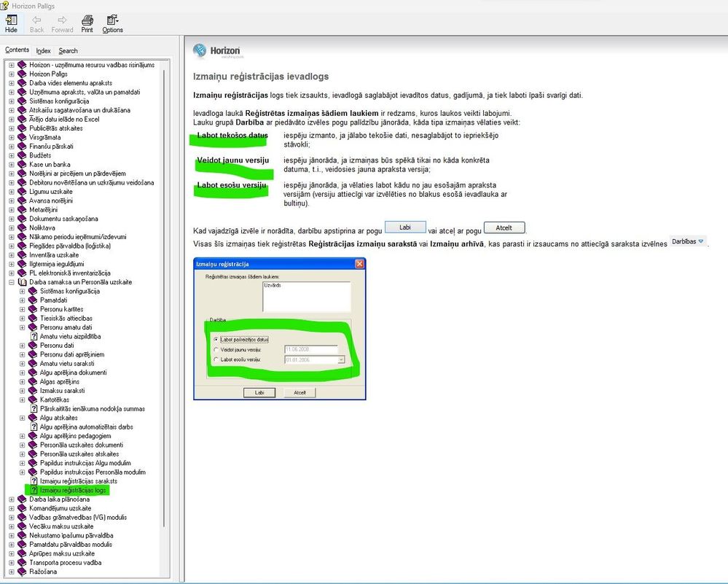Click question page icon for Pārskaitītās ienākuma nodokļa summas
This screenshot has height=584, width=728.
click(34, 409)
